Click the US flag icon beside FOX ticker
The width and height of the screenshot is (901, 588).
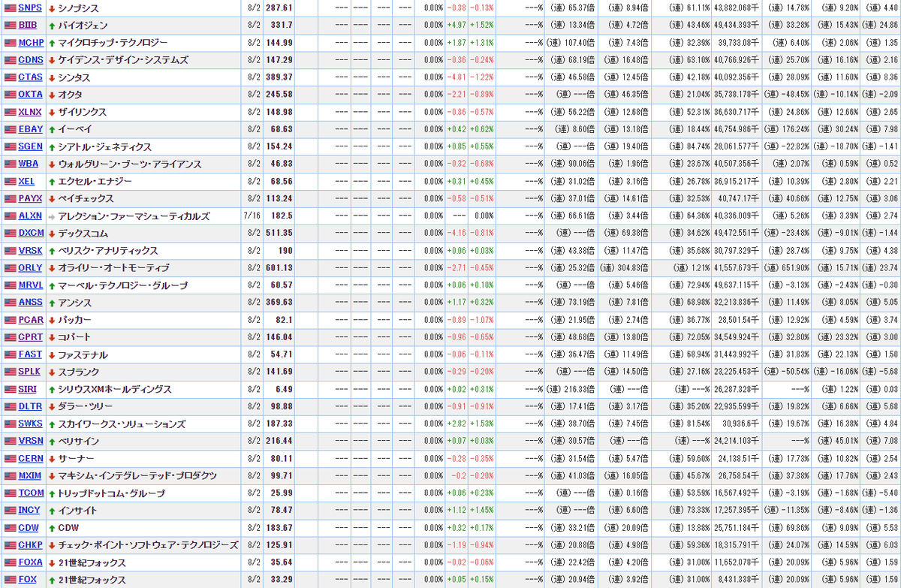click(10, 580)
